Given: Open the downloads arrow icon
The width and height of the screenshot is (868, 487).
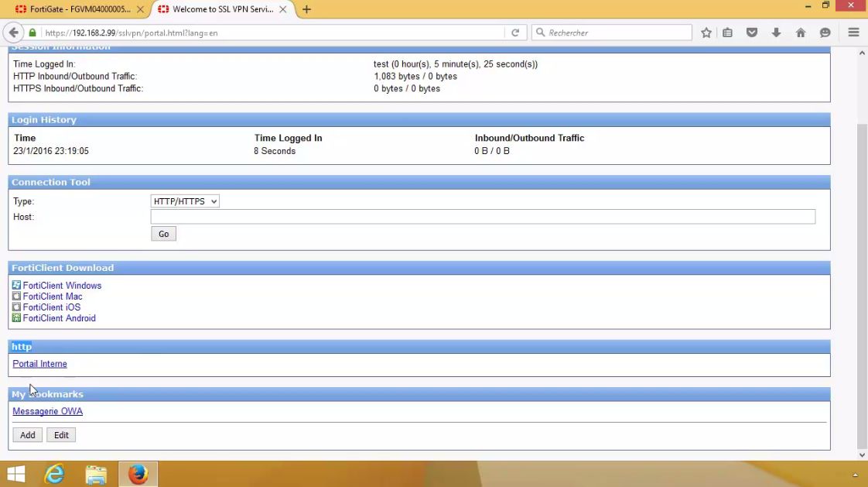Looking at the screenshot, I should pyautogui.click(x=776, y=33).
